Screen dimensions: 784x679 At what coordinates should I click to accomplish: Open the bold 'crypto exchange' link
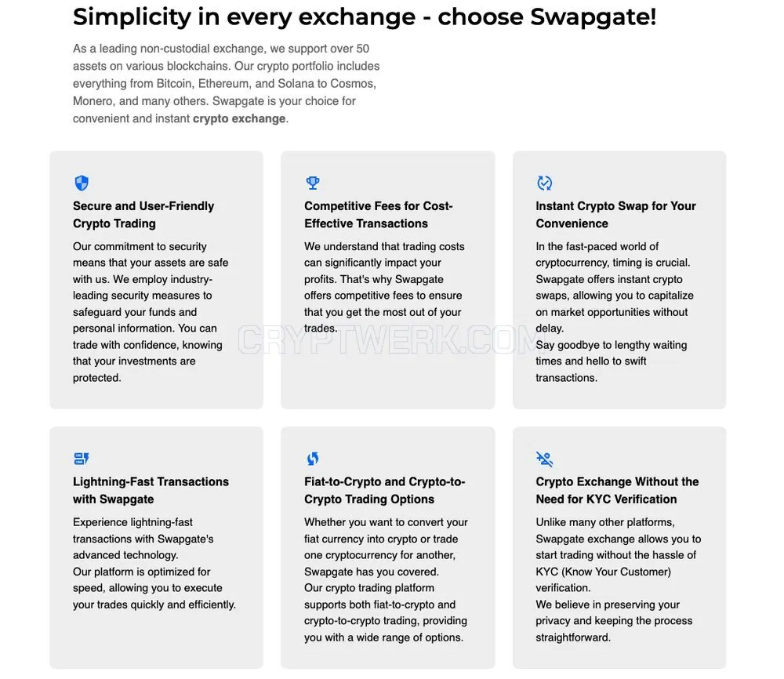coord(239,118)
